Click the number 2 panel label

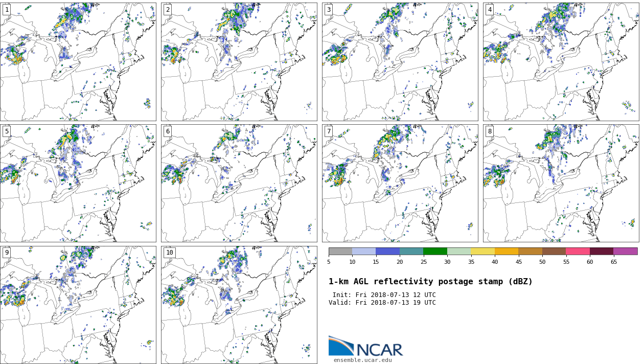168,10
